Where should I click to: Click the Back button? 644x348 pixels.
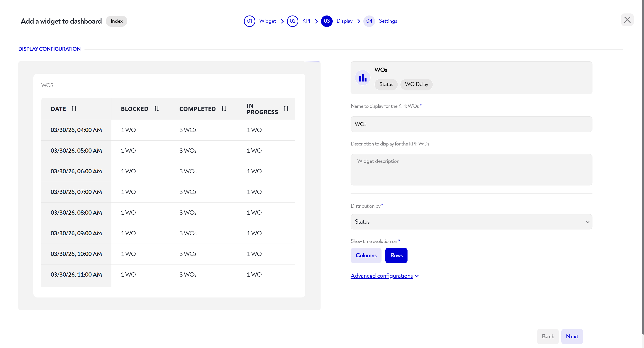[x=547, y=336]
